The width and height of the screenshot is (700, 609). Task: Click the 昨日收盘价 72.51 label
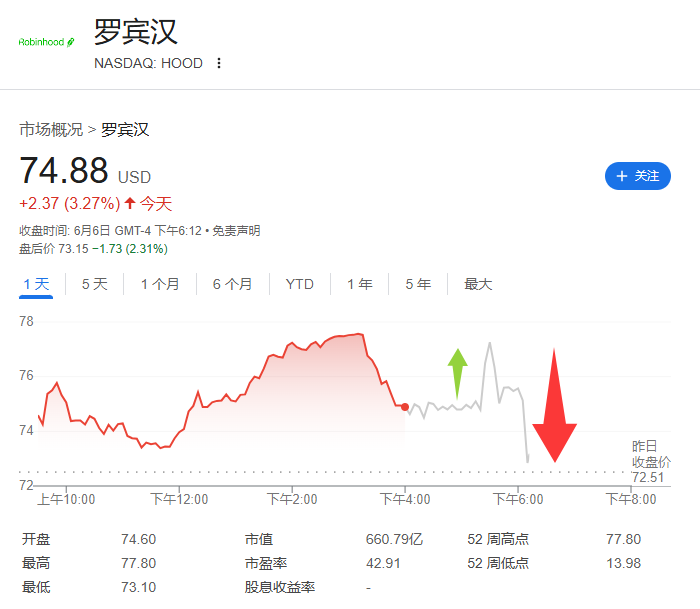(651, 462)
